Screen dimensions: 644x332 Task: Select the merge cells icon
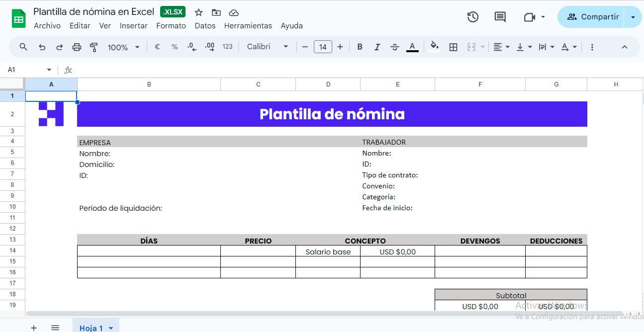[471, 47]
